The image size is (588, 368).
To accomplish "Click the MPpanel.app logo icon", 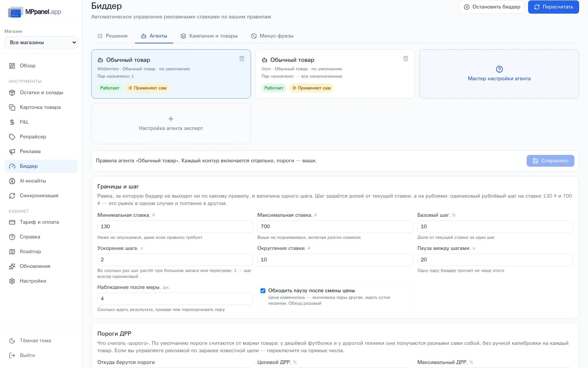I will [x=15, y=12].
